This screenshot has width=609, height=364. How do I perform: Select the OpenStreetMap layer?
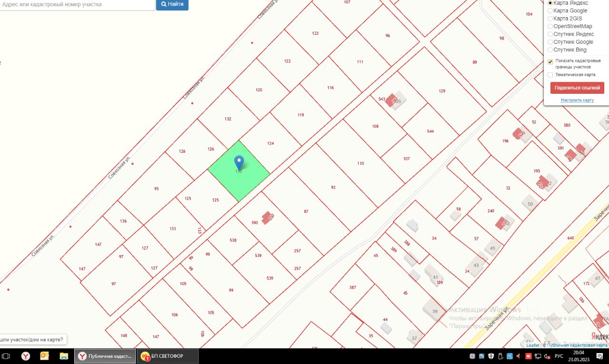pos(550,26)
